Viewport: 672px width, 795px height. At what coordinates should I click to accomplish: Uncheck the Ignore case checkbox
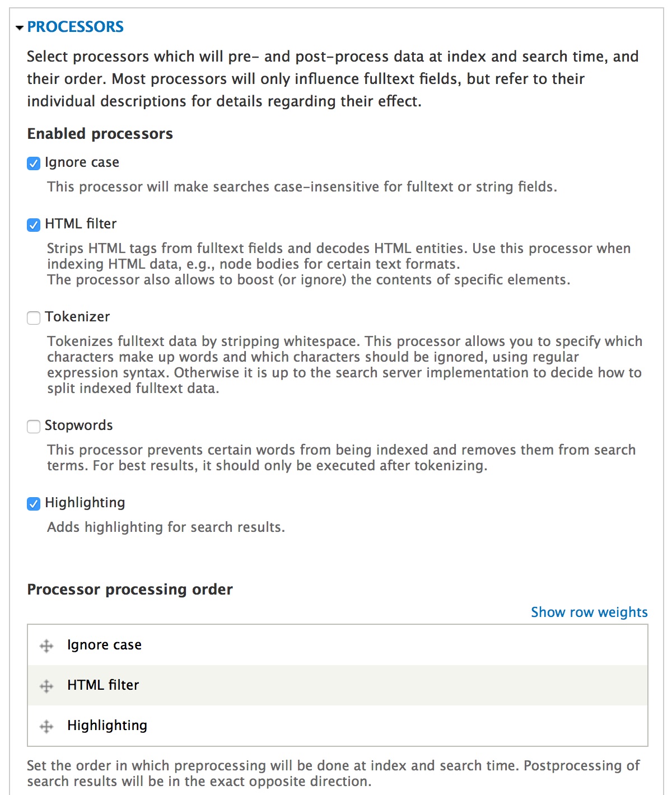coord(34,163)
